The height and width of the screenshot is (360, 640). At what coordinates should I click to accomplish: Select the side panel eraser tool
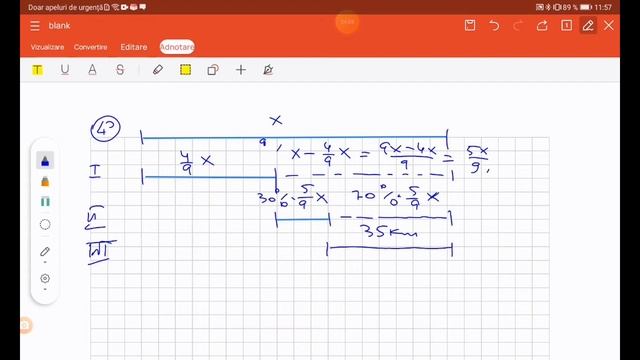pyautogui.click(x=45, y=252)
